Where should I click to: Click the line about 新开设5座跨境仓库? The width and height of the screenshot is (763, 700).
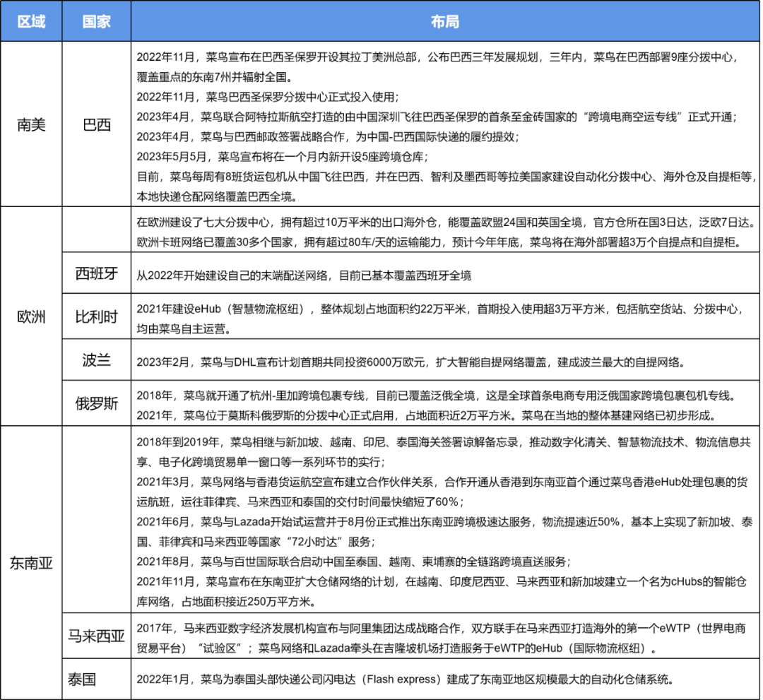[x=282, y=157]
